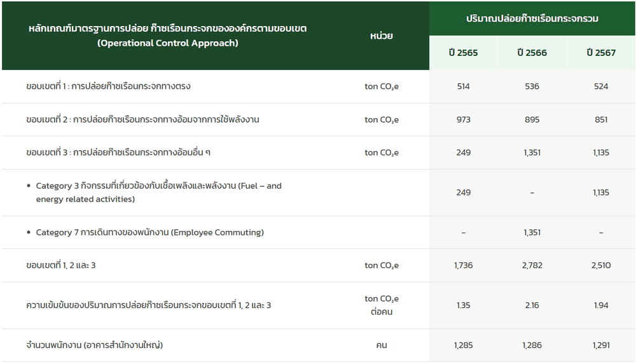
Task: Click '1,351' in the 'ขอบเขตที่ 3' row
Action: point(532,152)
